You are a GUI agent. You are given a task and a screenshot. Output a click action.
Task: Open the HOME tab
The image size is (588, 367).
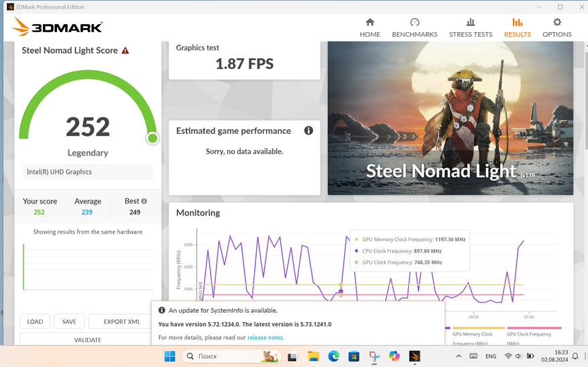(x=369, y=27)
